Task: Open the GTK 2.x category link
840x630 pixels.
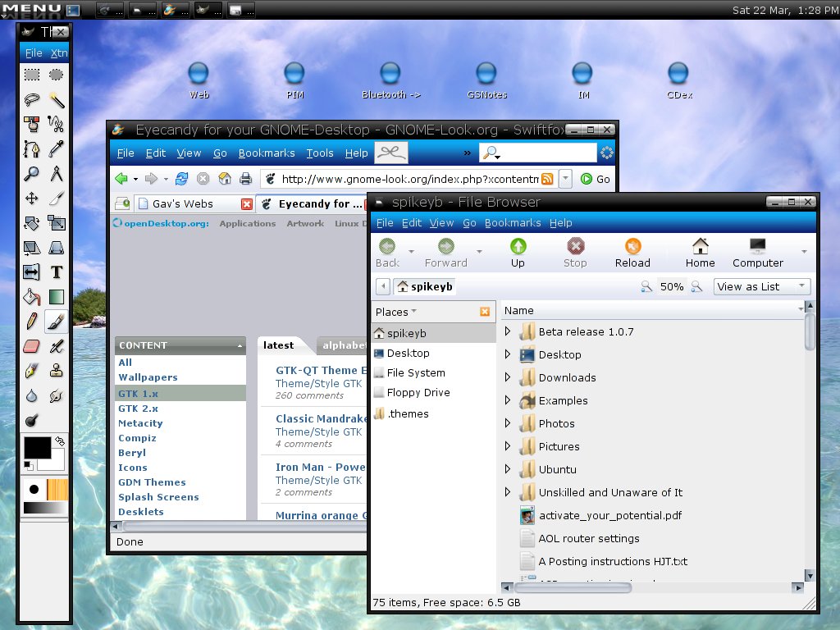Action: [x=138, y=409]
